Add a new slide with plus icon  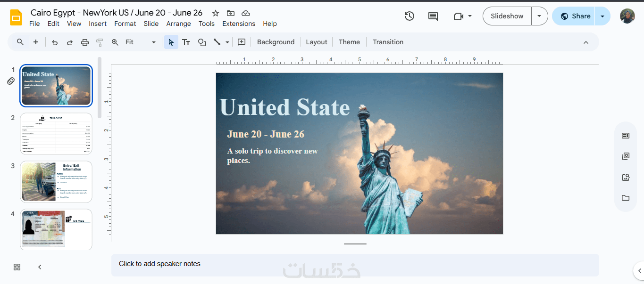click(x=36, y=42)
